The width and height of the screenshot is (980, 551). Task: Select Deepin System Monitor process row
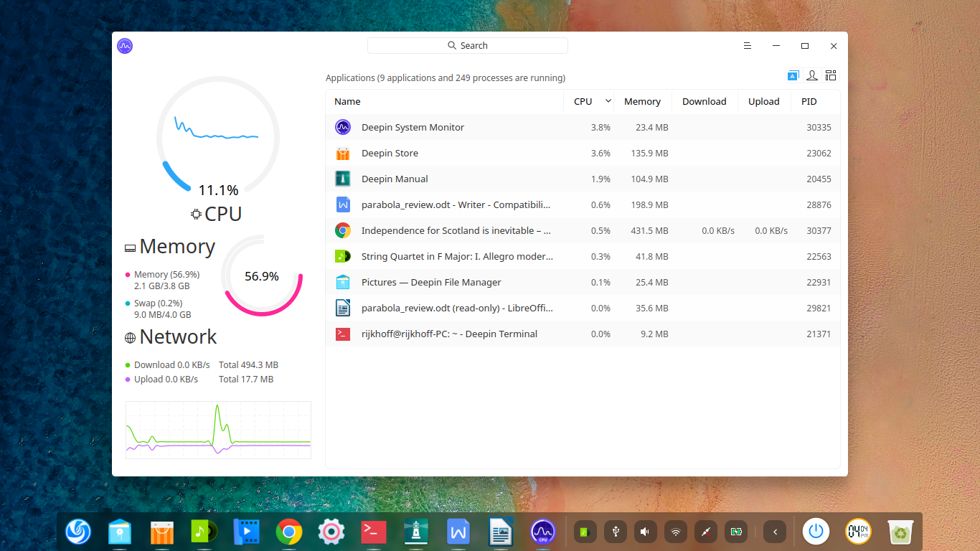point(583,127)
